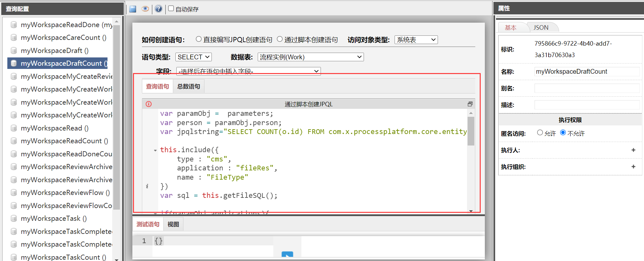This screenshot has width=644, height=261.
Task: Switch to the 总数语句 tab
Action: [x=189, y=86]
